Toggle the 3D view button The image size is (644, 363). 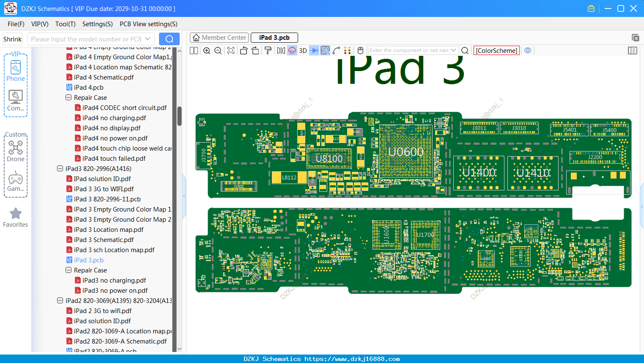coord(303,50)
